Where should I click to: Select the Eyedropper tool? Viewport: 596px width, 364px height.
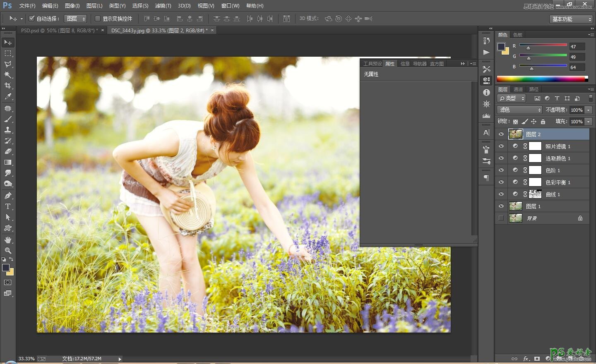tap(8, 96)
